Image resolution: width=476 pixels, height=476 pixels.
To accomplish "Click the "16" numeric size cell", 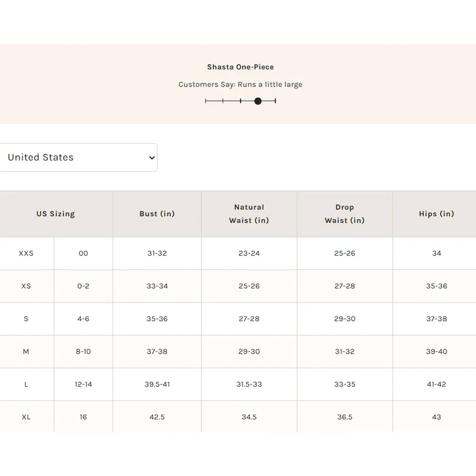I will tap(83, 417).
